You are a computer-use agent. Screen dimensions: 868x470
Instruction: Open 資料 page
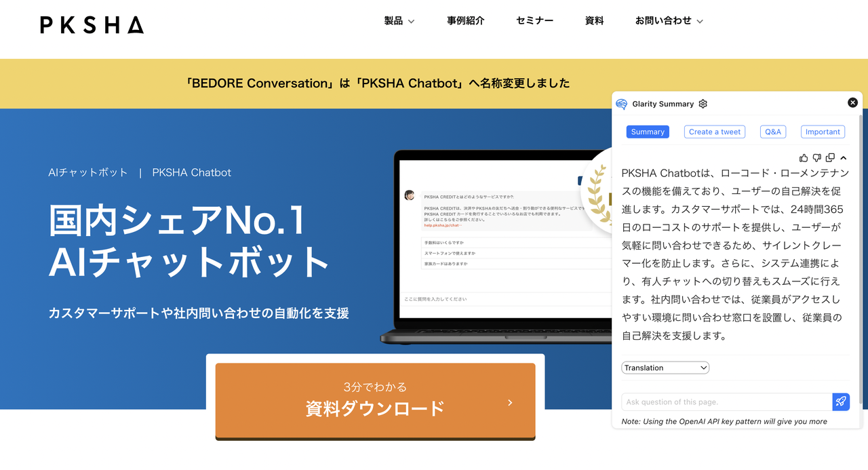click(594, 21)
